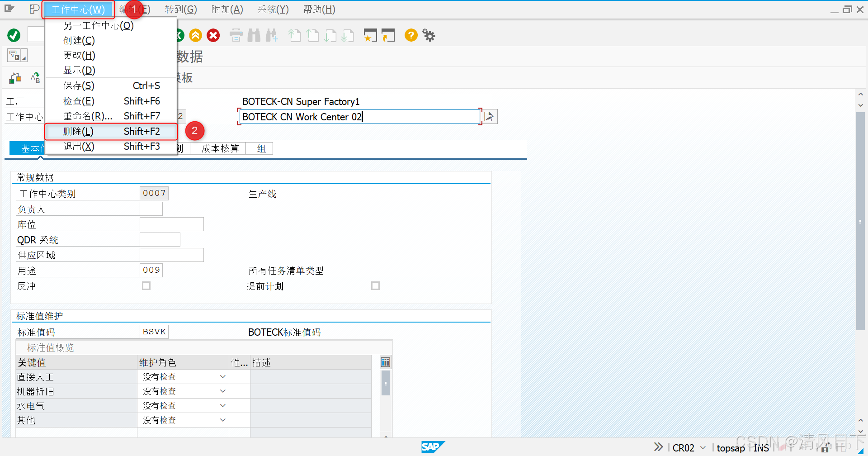
Task: Select 删除(L) from the menu
Action: coord(111,131)
